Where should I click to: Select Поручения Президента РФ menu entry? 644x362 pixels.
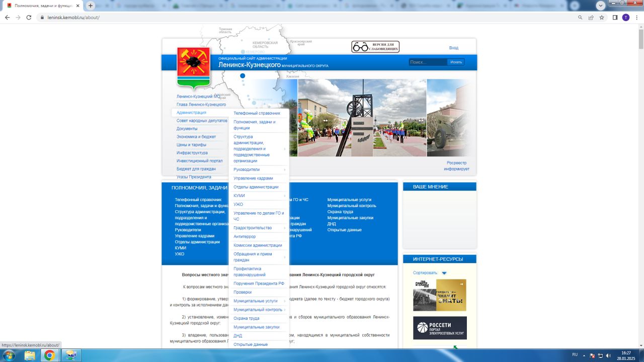(259, 284)
